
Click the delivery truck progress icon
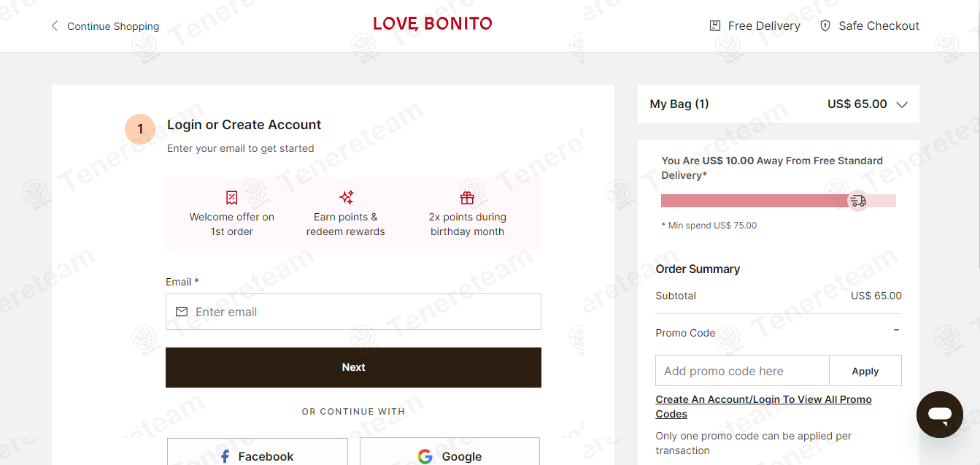[857, 200]
